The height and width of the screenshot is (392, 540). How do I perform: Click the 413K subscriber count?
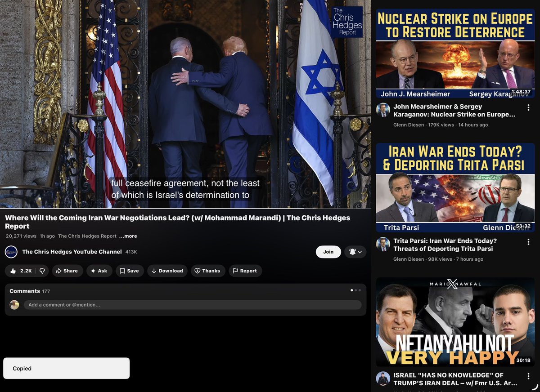tap(131, 252)
